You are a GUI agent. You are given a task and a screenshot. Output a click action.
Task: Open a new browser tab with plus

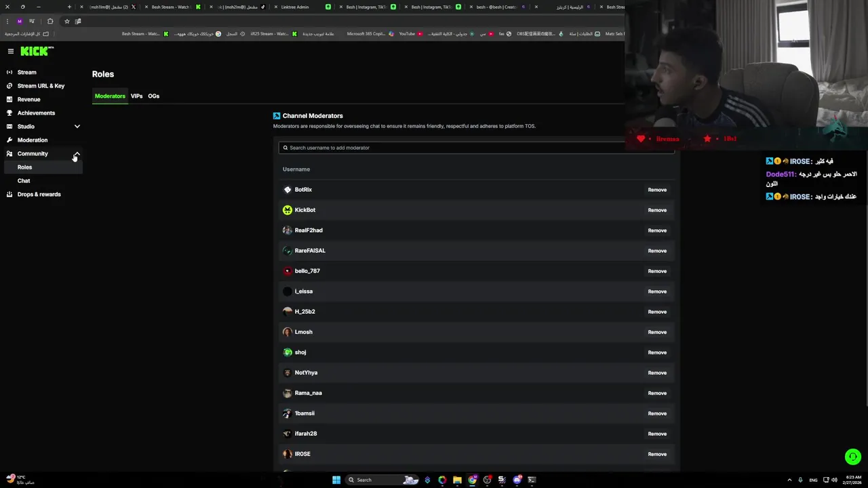click(x=69, y=7)
